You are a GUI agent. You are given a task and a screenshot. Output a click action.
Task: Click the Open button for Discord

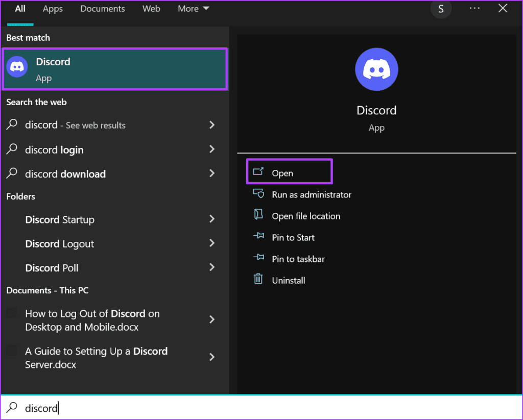tap(289, 172)
